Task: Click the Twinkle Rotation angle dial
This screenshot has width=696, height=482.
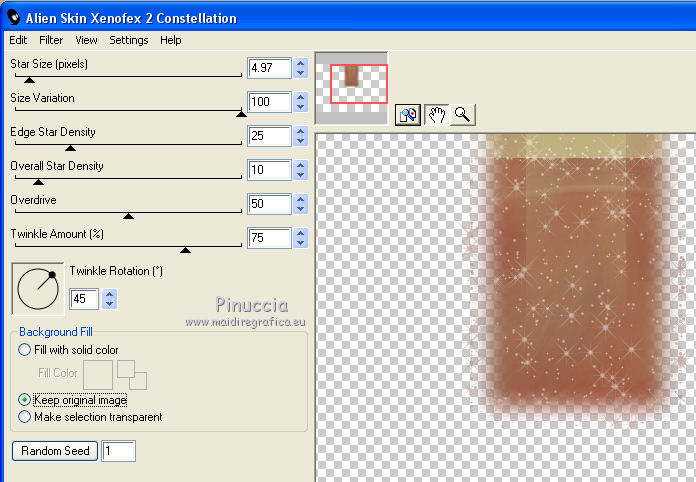Action: (38, 288)
